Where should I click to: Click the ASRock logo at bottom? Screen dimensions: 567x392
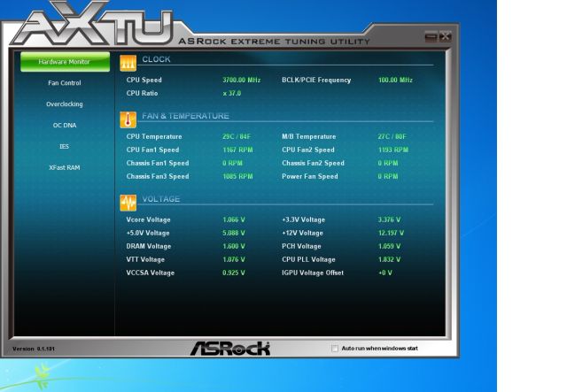pyautogui.click(x=230, y=349)
